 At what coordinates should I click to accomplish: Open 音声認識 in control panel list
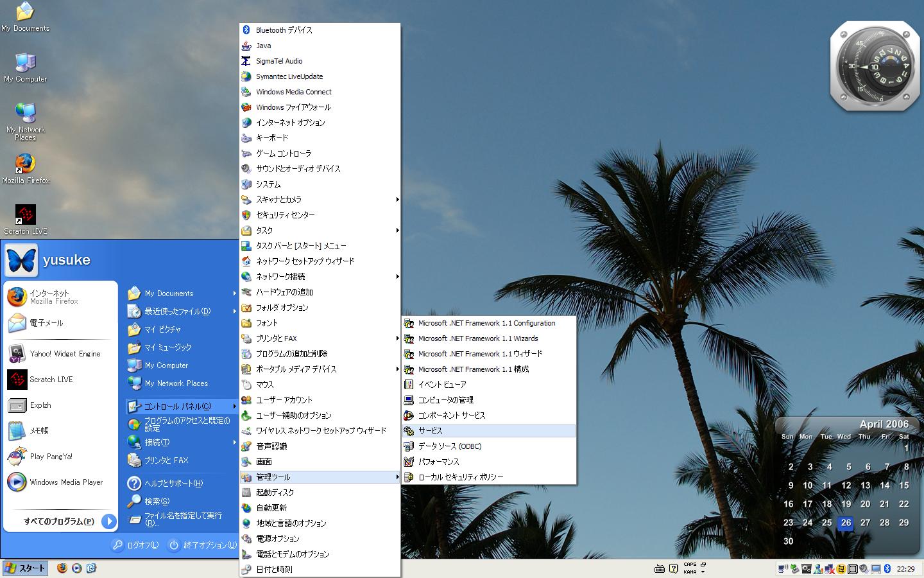[x=320, y=446]
